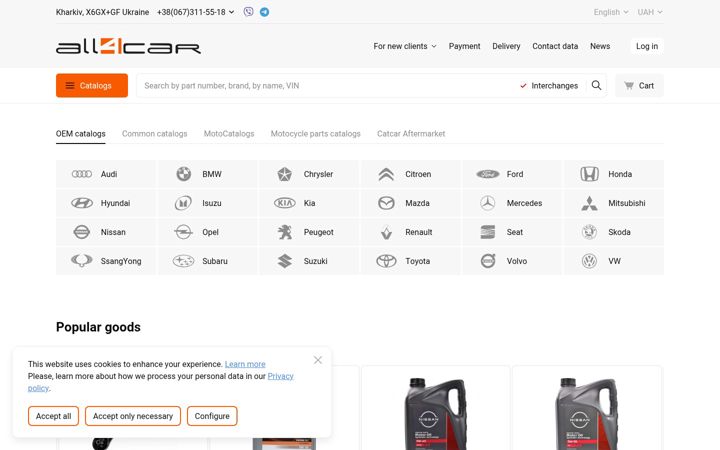Open the Isuzu catalog

tap(207, 203)
